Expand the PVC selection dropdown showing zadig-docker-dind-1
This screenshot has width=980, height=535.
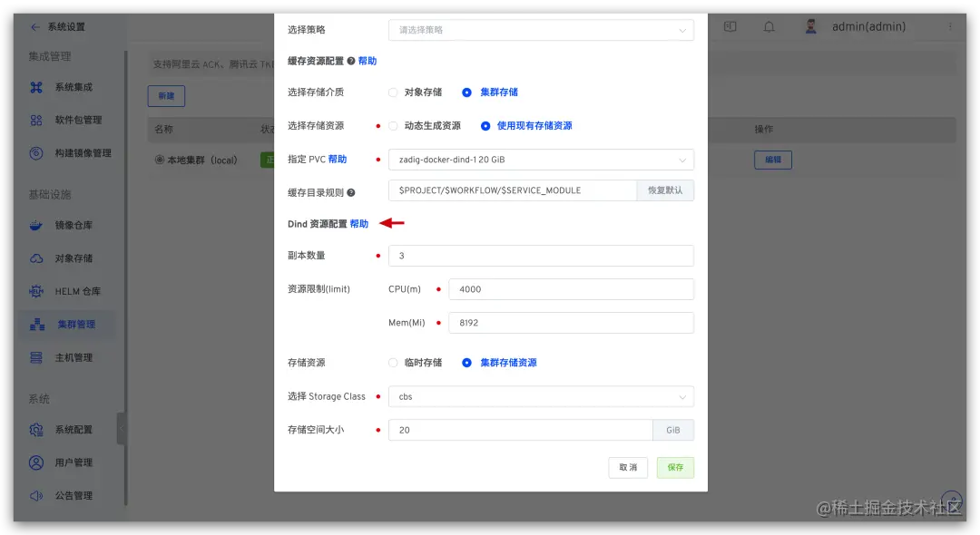click(541, 159)
